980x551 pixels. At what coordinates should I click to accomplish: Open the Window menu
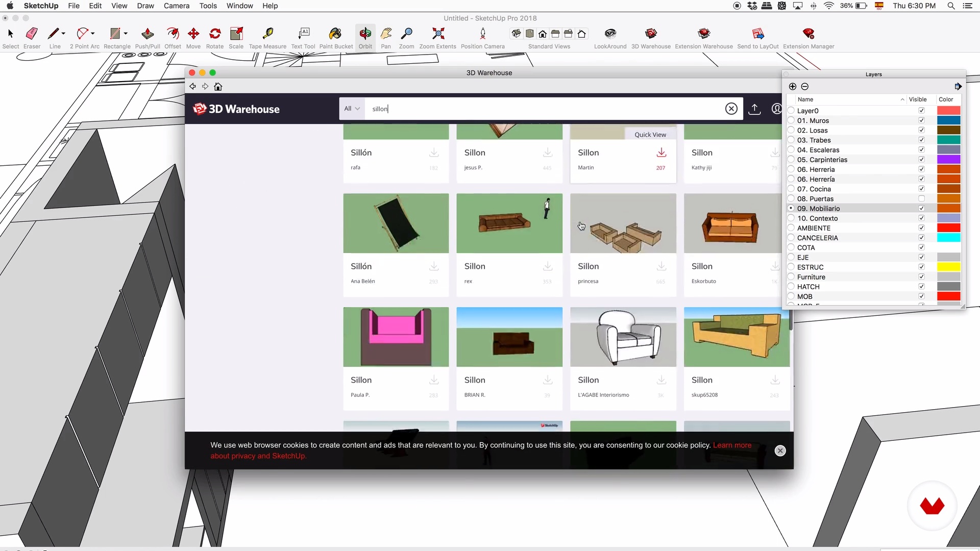point(240,6)
